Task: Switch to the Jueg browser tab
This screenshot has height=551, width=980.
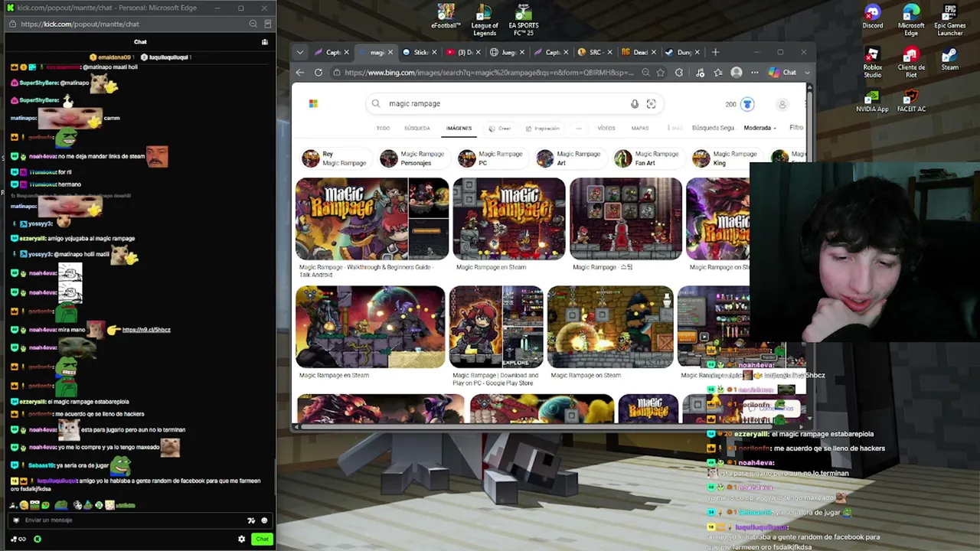Action: [506, 52]
